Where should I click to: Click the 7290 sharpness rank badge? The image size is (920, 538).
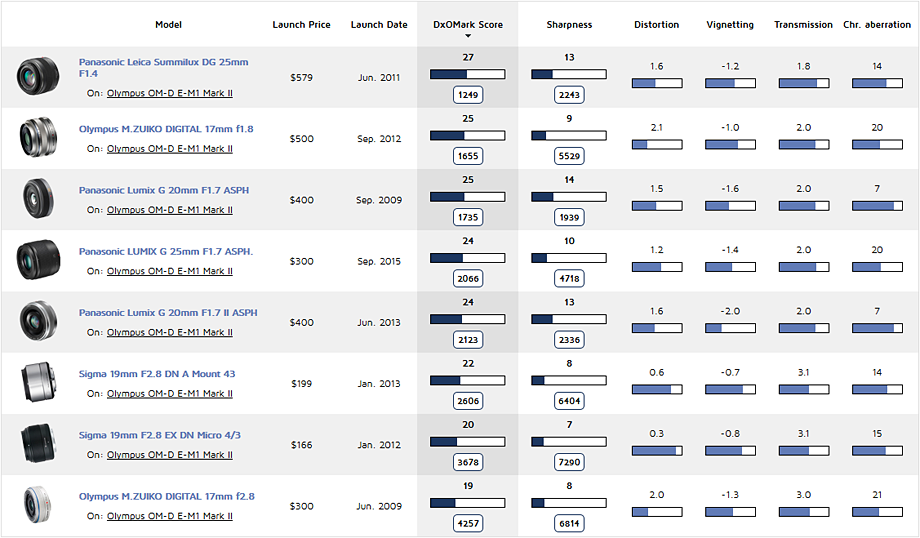pyautogui.click(x=569, y=462)
